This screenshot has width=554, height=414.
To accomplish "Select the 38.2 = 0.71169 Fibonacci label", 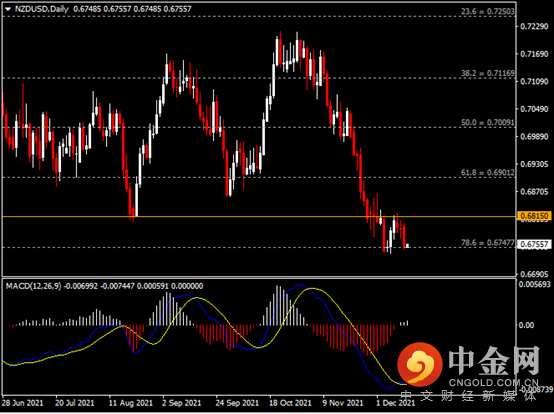I will pyautogui.click(x=488, y=73).
